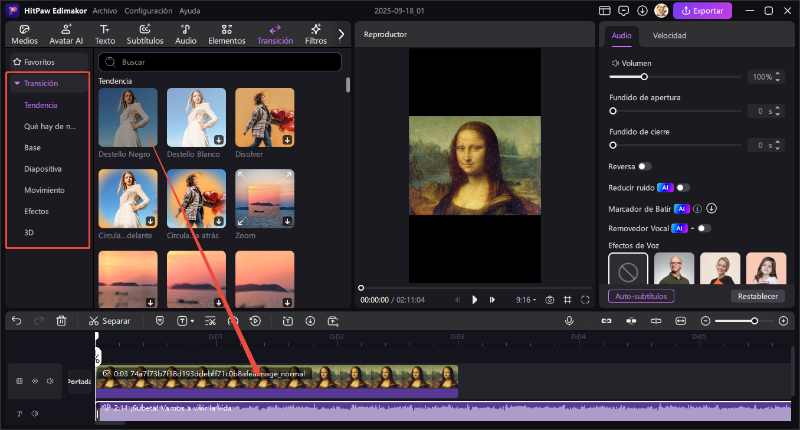
Task: Select the Movimiento transition category
Action: 44,190
